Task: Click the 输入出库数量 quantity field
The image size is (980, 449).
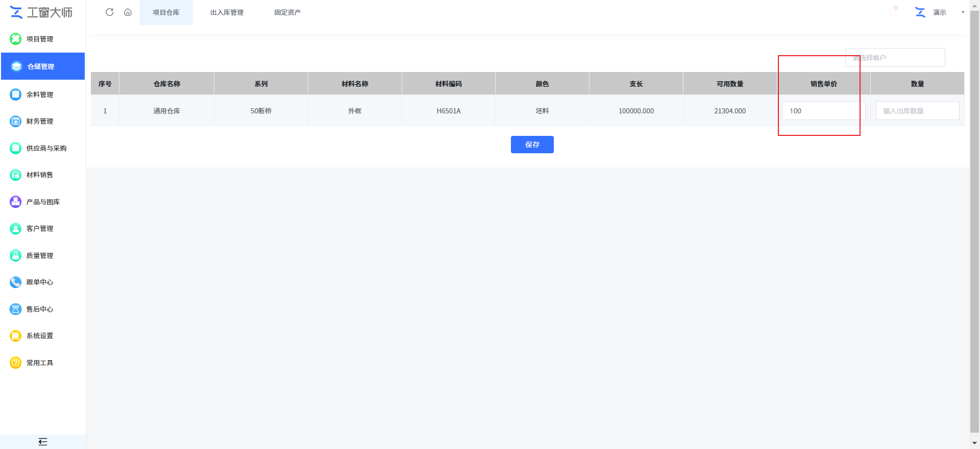Action: [x=917, y=111]
